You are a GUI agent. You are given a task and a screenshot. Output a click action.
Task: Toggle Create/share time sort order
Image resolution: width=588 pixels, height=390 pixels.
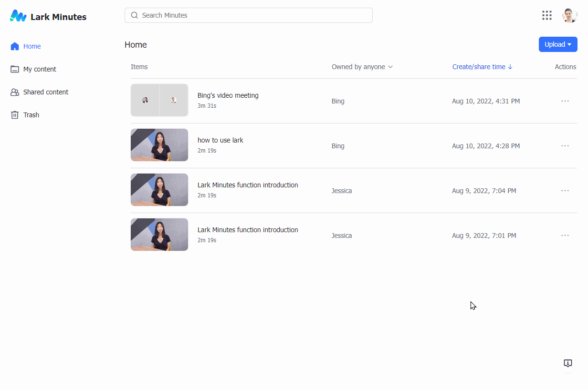(482, 67)
